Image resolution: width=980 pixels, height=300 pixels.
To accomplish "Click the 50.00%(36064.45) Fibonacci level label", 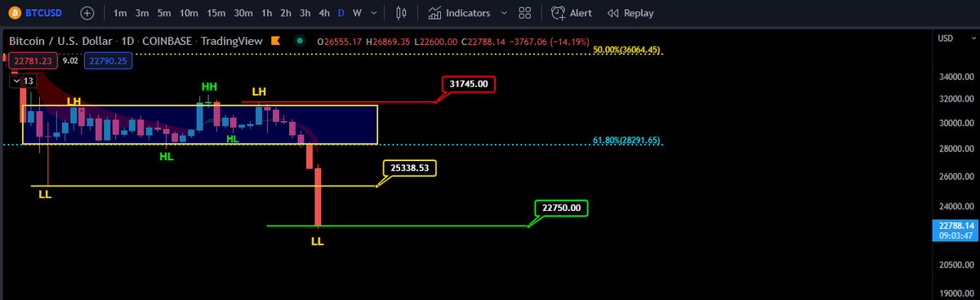I will [x=627, y=50].
